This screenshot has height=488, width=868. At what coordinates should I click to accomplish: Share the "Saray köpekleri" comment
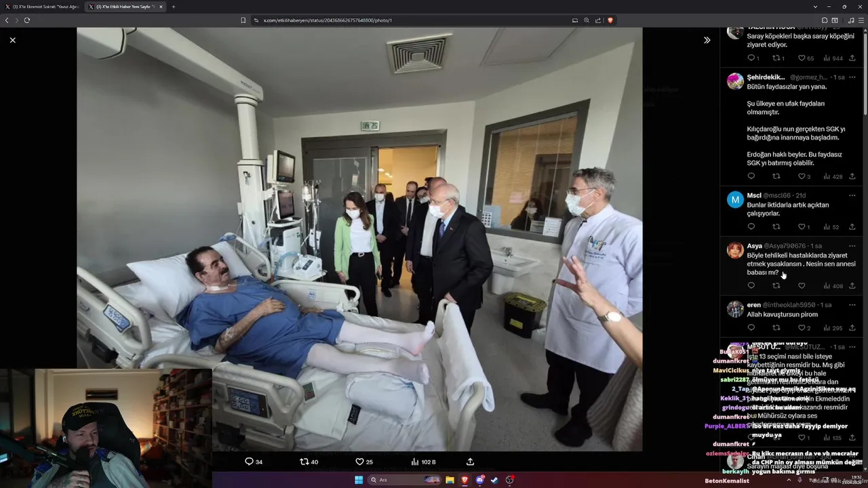[852, 58]
